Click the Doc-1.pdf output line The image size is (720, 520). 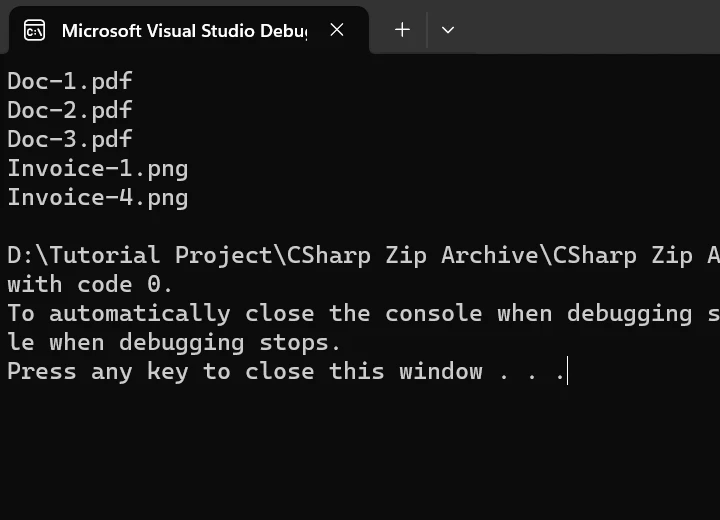70,81
